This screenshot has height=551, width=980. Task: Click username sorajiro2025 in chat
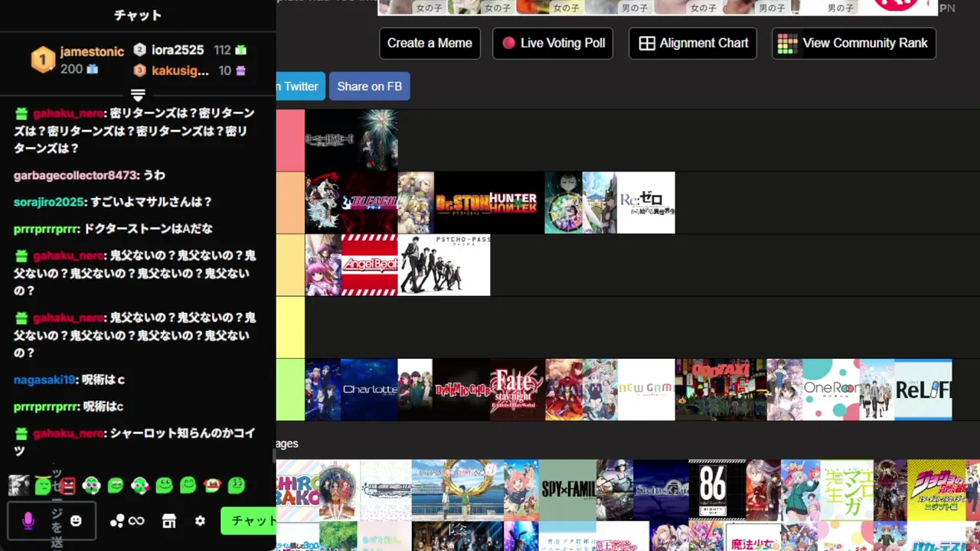pos(51,202)
